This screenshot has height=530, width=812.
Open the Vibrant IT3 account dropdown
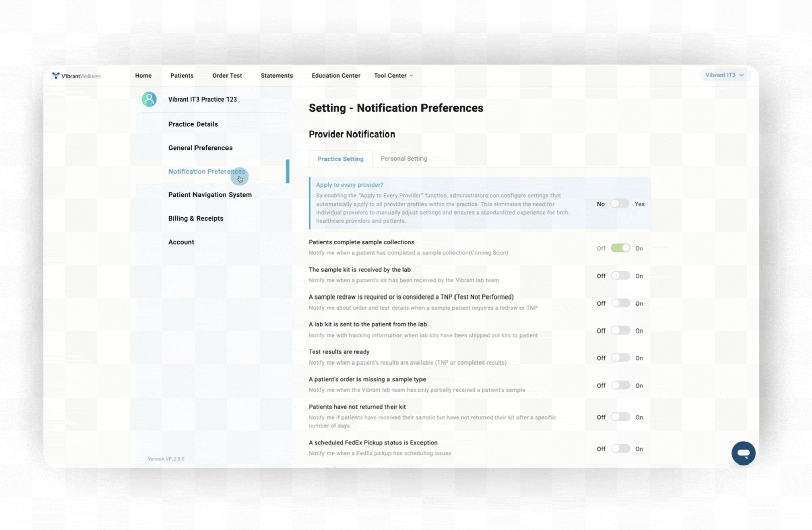point(724,75)
